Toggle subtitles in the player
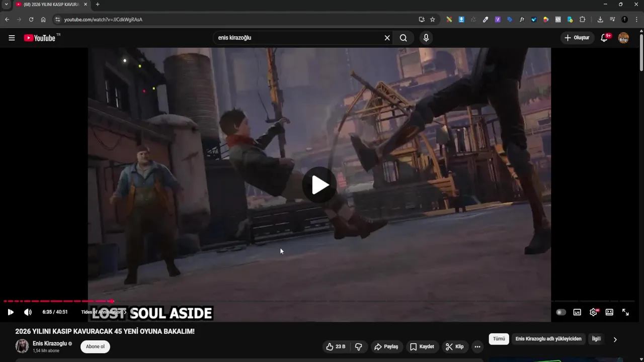Image resolution: width=644 pixels, height=362 pixels. click(x=577, y=312)
